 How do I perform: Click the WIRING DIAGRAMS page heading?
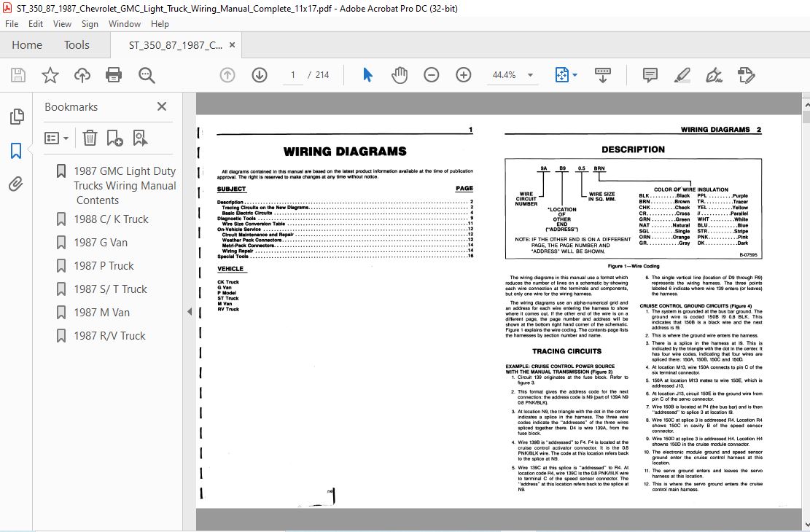click(x=345, y=152)
